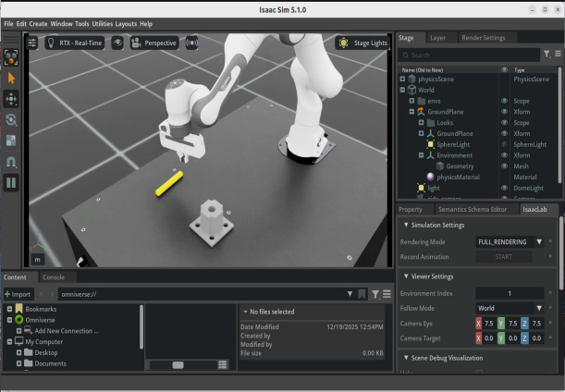Toggle the magnet Snap tool
The image size is (565, 392).
tap(12, 161)
